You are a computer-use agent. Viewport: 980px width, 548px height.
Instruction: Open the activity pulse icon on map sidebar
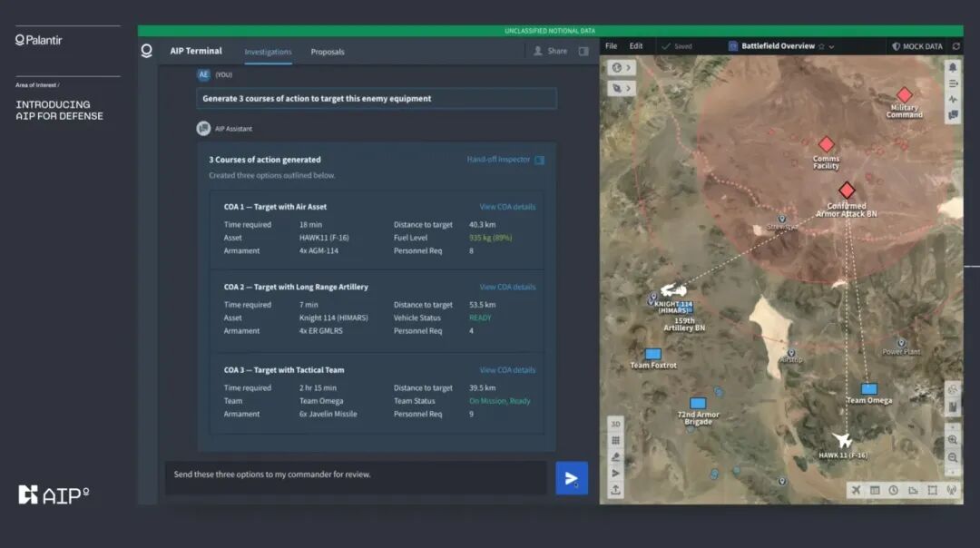pos(953,100)
